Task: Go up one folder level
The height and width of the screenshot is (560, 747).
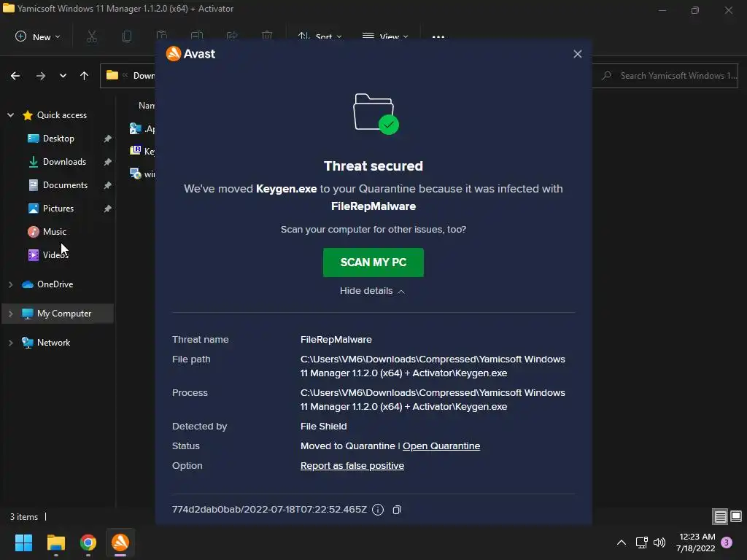Action: click(85, 76)
